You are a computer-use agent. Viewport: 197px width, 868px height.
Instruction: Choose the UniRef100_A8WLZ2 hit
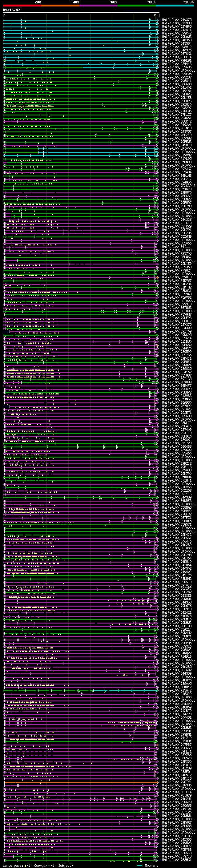(177, 423)
